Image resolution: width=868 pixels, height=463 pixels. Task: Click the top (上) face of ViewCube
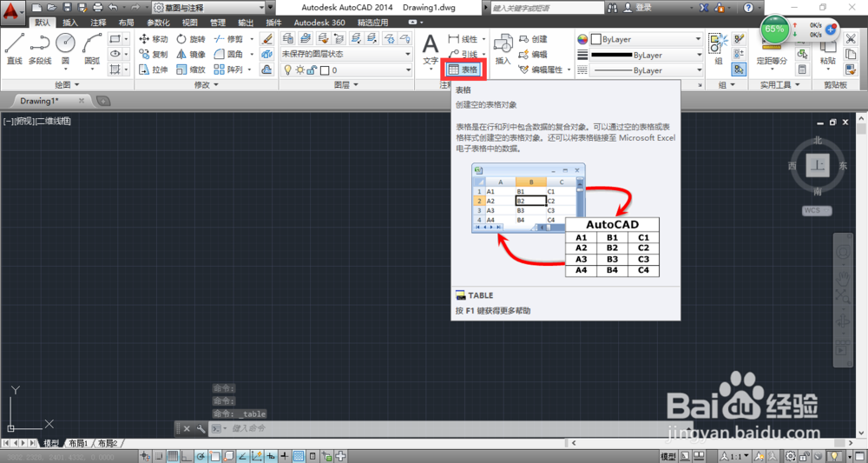click(x=818, y=165)
